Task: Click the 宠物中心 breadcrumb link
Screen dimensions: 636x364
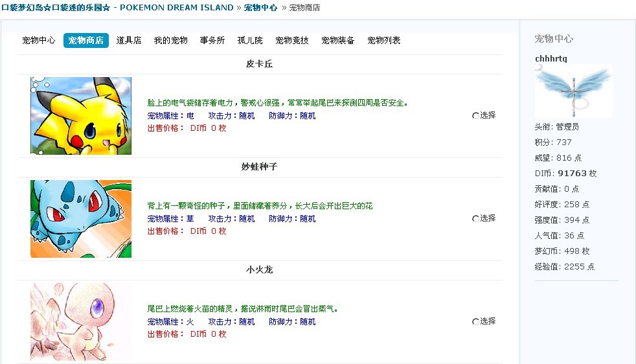Action: click(x=260, y=8)
